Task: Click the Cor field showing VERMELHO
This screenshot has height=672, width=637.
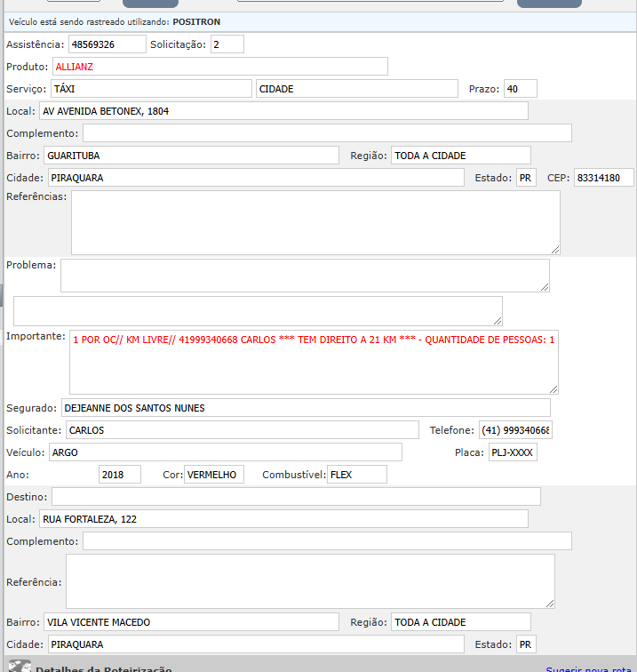Action: click(213, 475)
